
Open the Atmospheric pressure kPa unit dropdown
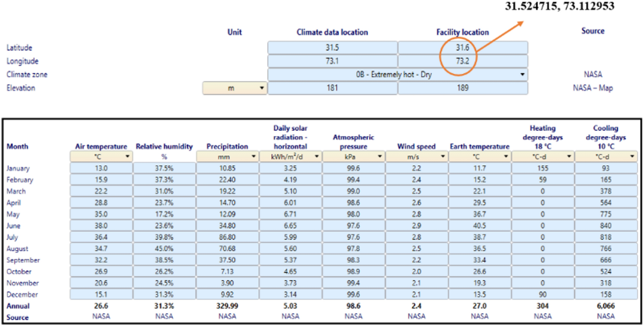(353, 157)
